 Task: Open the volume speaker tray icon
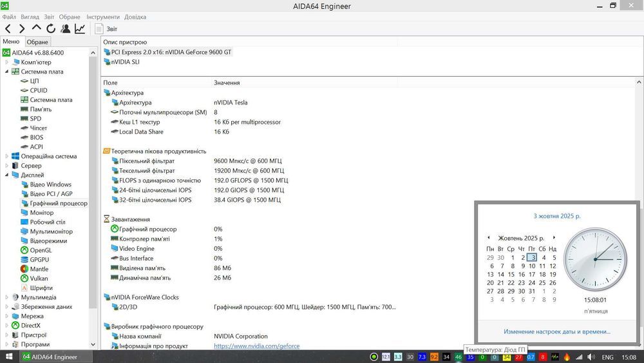click(591, 357)
